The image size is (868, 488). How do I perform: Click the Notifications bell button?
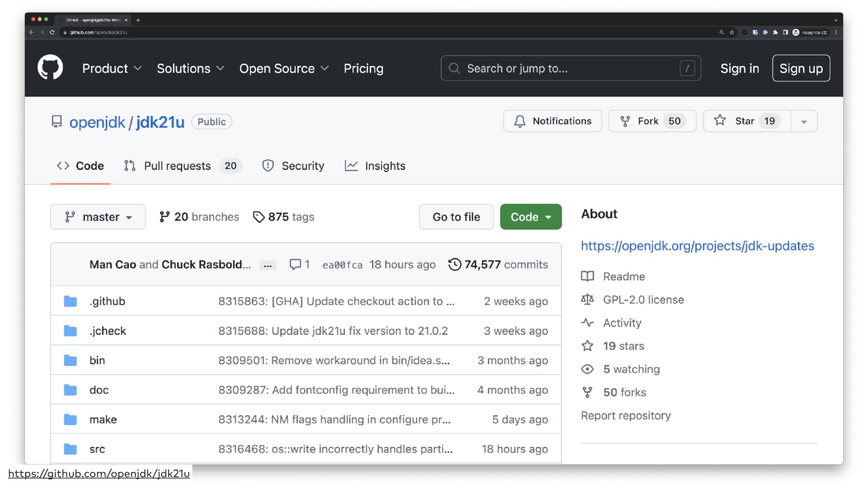point(552,121)
